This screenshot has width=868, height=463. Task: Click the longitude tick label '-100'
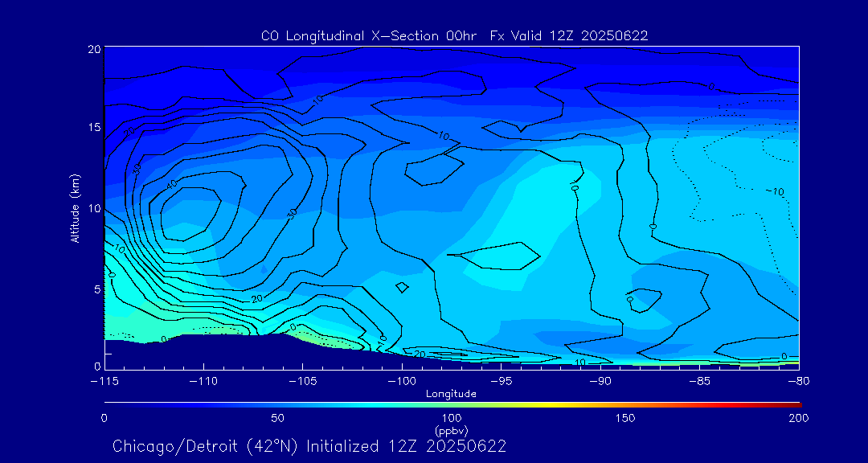[402, 382]
